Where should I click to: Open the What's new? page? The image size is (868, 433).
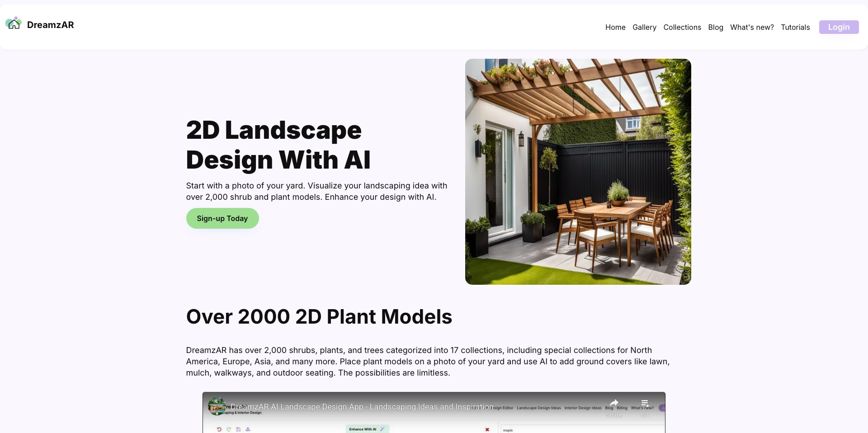752,27
